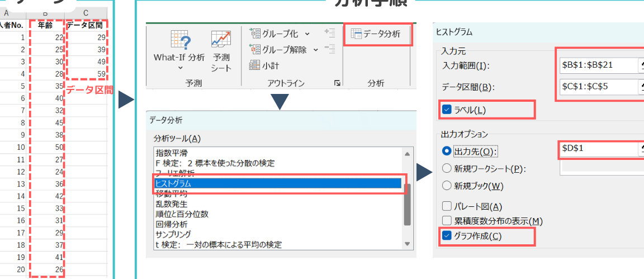The image size is (644, 279).
Task: Click age cell 50 in row No. 10
Action: 45,147
